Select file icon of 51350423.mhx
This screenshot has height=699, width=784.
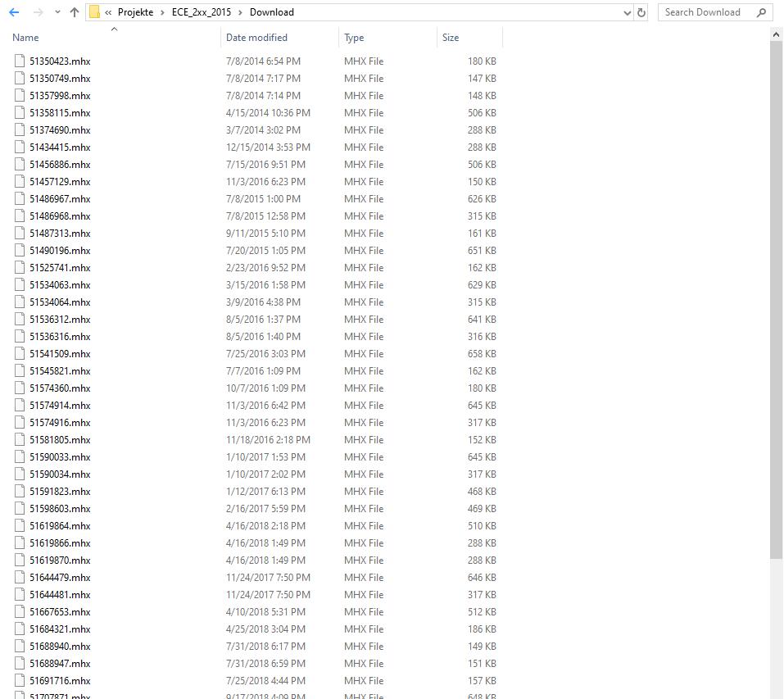pyautogui.click(x=20, y=61)
